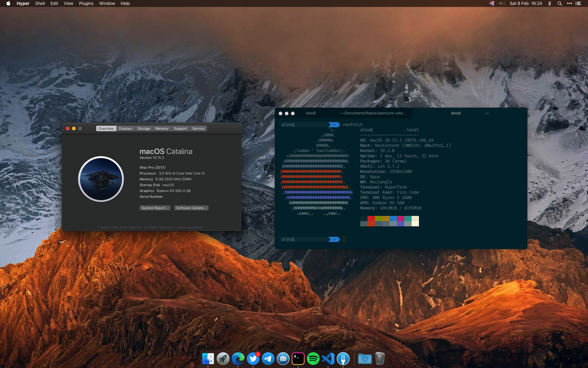Open Twitter with the 3 badge
The image size is (588, 368).
tap(253, 358)
